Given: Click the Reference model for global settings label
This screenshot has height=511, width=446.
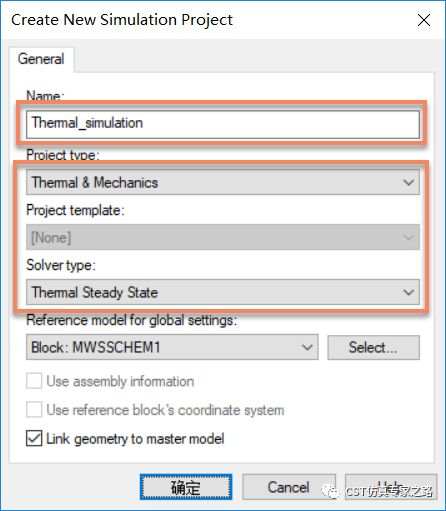Looking at the screenshot, I should [x=132, y=320].
